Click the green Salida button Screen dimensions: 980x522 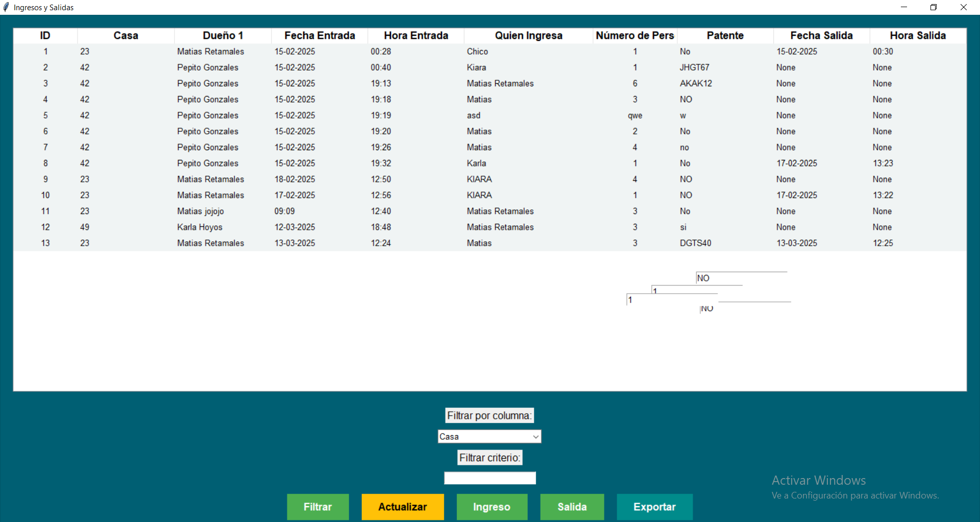[x=572, y=507]
